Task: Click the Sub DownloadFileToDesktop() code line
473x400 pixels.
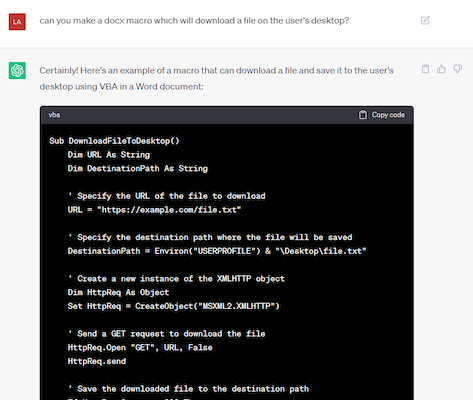Action: [x=114, y=141]
